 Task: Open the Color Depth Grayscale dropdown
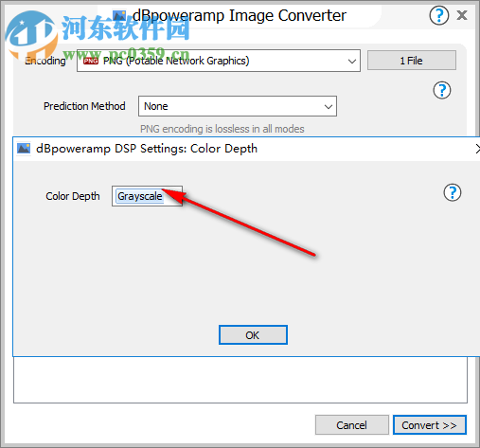click(147, 196)
